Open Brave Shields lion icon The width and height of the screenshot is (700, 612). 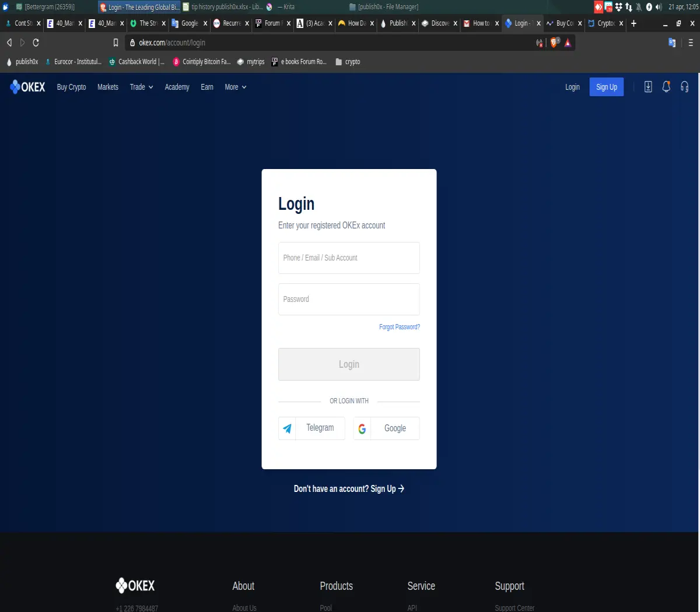[x=555, y=42]
